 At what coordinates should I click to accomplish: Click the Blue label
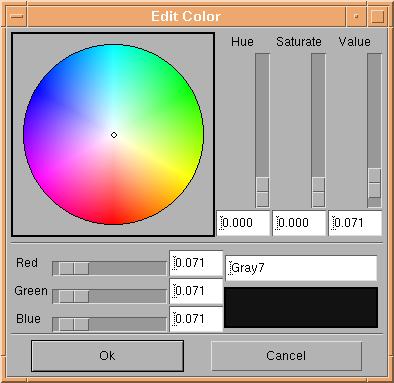pos(28,319)
